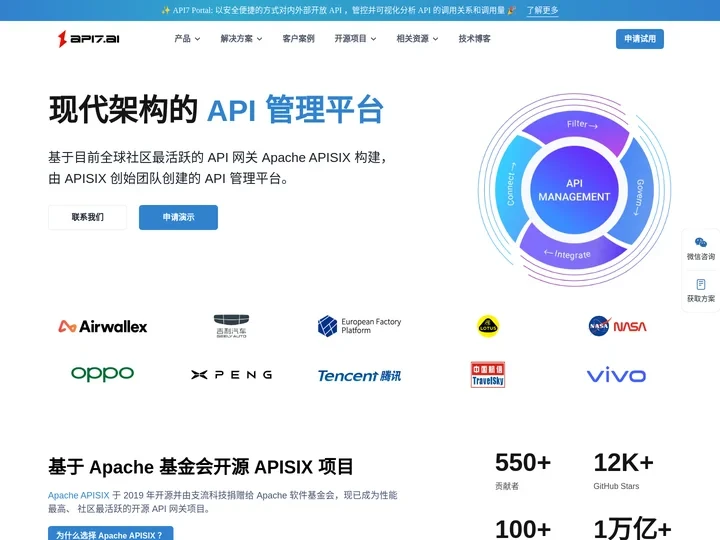Click the 为什么选择 Apache APISIX button
720x540 pixels.
point(110,535)
